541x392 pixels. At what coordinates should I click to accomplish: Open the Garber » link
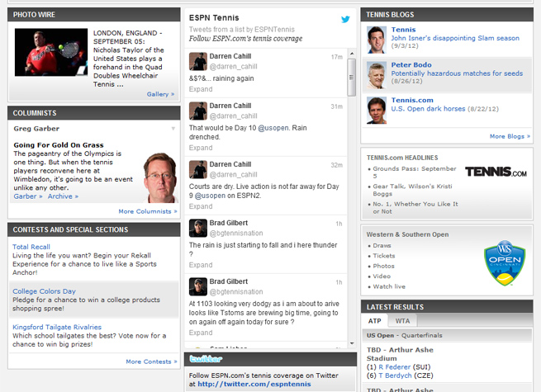click(28, 196)
